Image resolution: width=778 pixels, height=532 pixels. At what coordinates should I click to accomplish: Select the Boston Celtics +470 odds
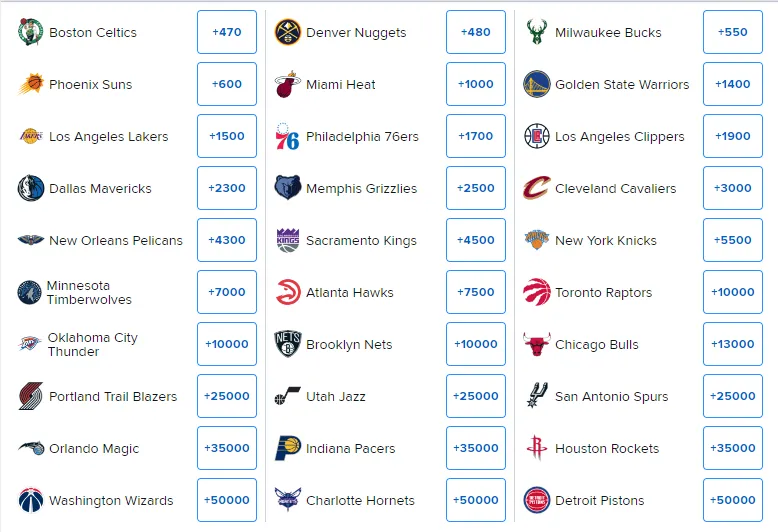tap(227, 32)
